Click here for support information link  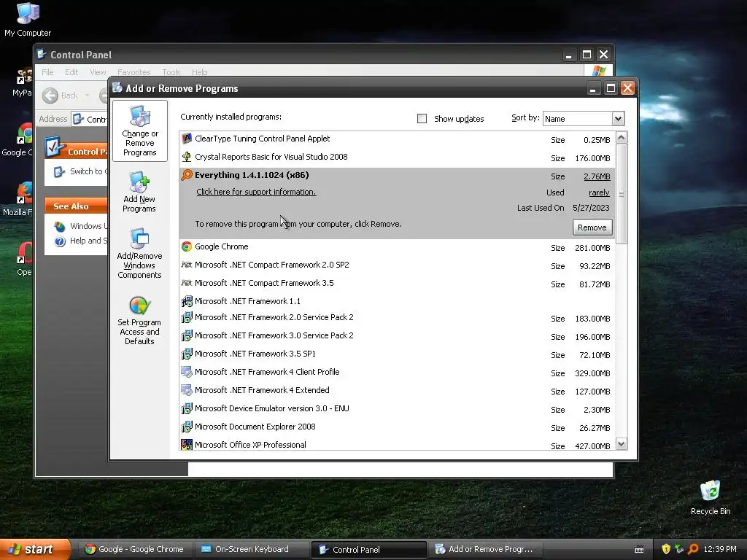pos(256,192)
